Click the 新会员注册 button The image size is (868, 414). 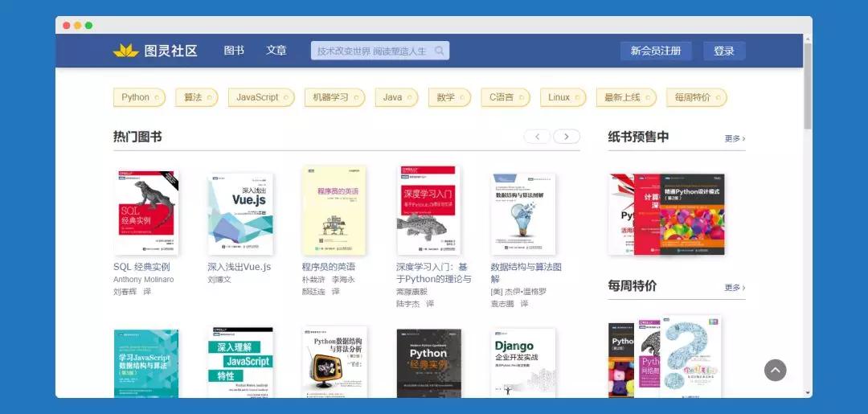(x=656, y=51)
